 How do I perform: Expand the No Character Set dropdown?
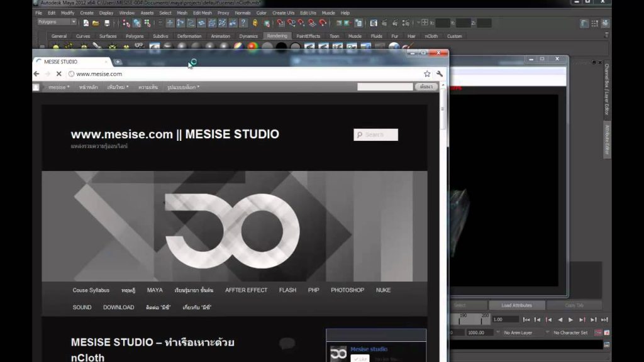548,332
